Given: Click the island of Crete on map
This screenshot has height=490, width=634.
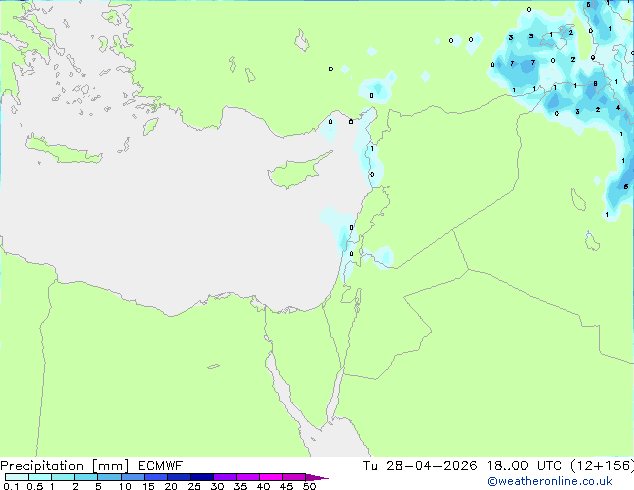Looking at the screenshot, I should [63, 150].
